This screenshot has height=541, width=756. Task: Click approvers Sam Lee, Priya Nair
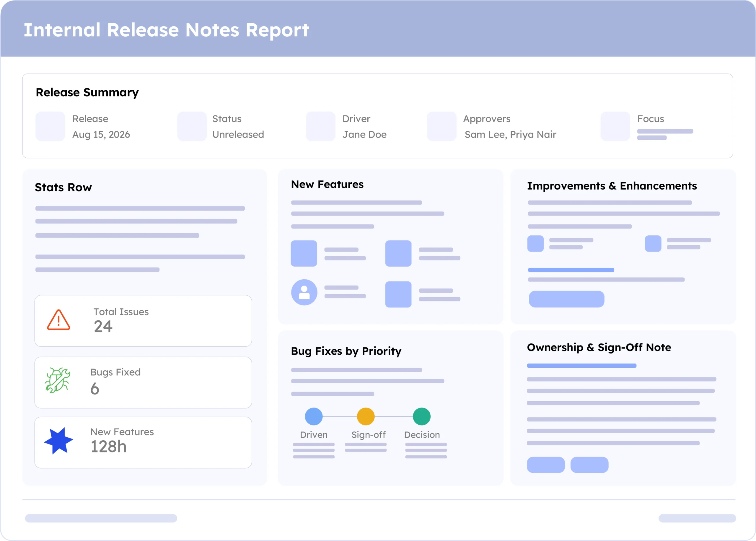511,135
